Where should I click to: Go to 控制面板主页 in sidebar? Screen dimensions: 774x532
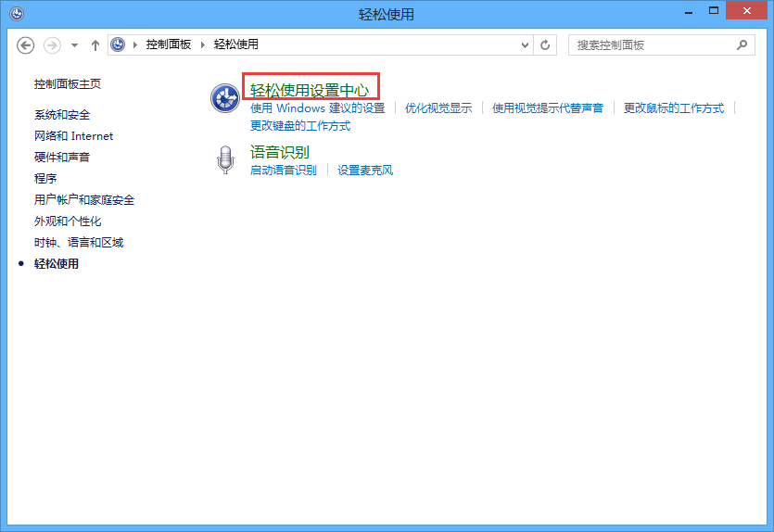click(x=68, y=84)
